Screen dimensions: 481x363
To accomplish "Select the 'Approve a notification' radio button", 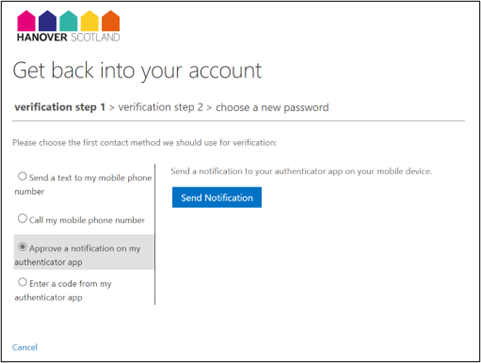I will point(22,247).
